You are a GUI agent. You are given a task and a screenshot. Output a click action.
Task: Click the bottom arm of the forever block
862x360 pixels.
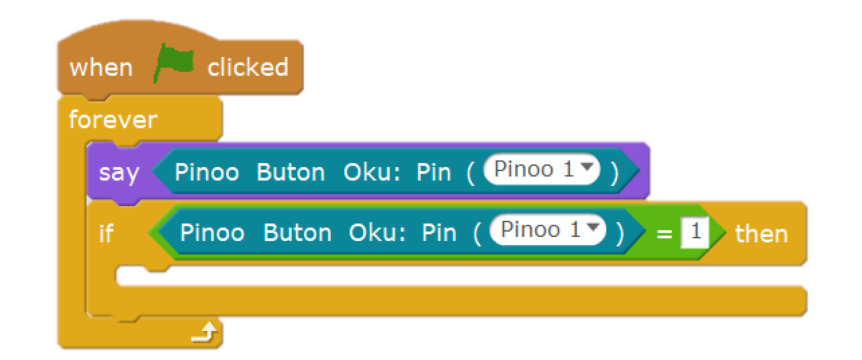[140, 333]
